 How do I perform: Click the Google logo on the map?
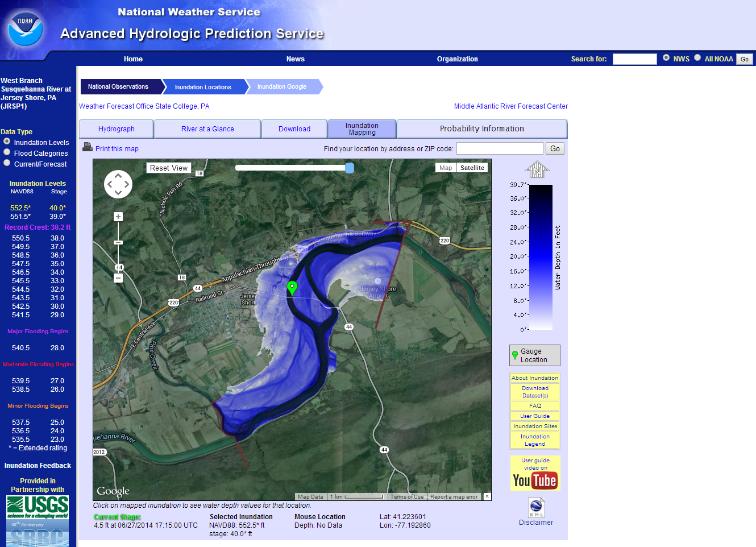113,491
